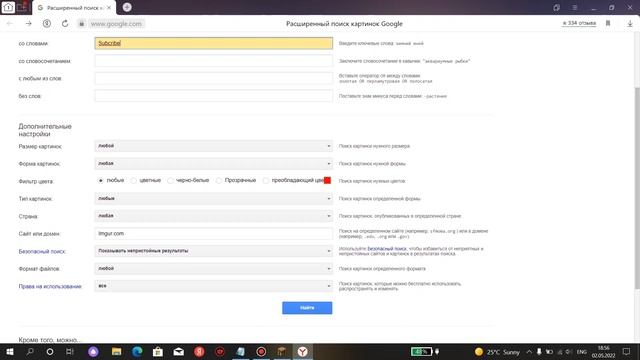Select the 'черно-белые' color filter radio
Image resolution: width=640 pixels, height=360 pixels.
tap(171, 180)
